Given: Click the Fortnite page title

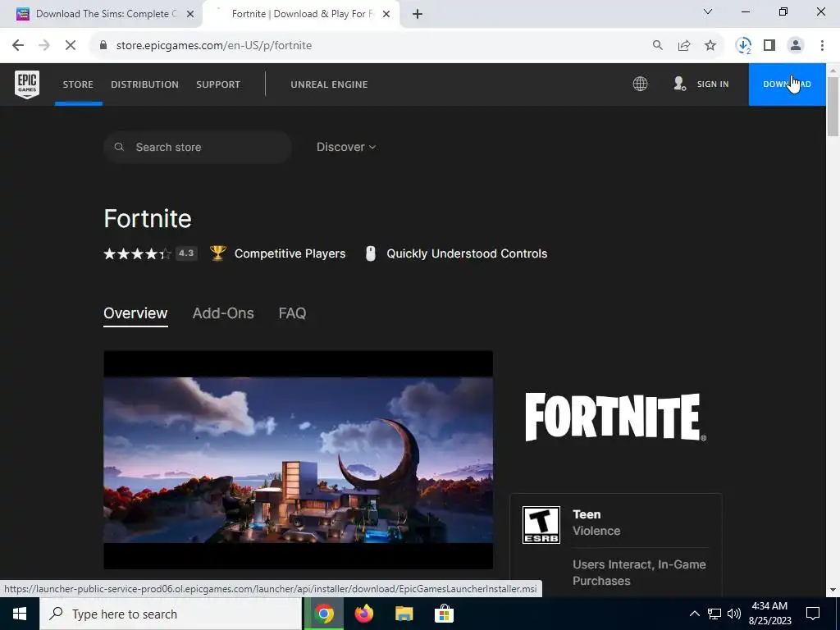Looking at the screenshot, I should [x=148, y=218].
